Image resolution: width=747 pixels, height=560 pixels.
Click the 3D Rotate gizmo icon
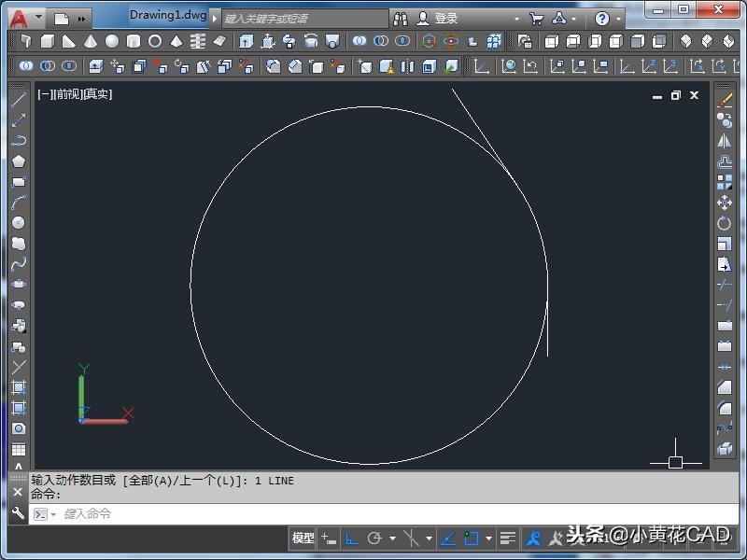coord(451,41)
